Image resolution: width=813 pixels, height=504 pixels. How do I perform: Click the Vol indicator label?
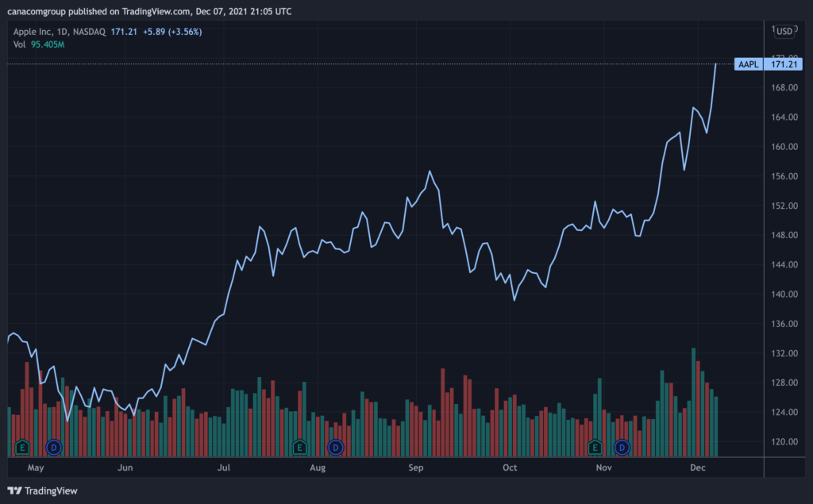coord(19,44)
